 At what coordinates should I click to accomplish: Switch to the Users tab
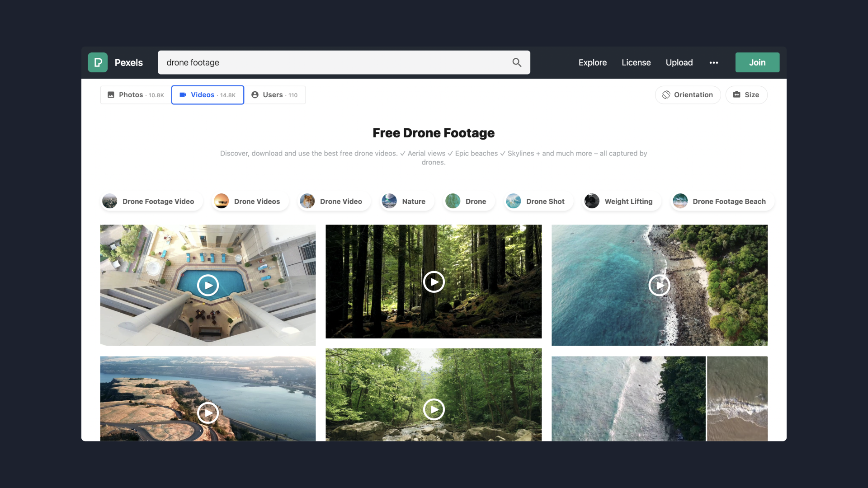point(274,95)
